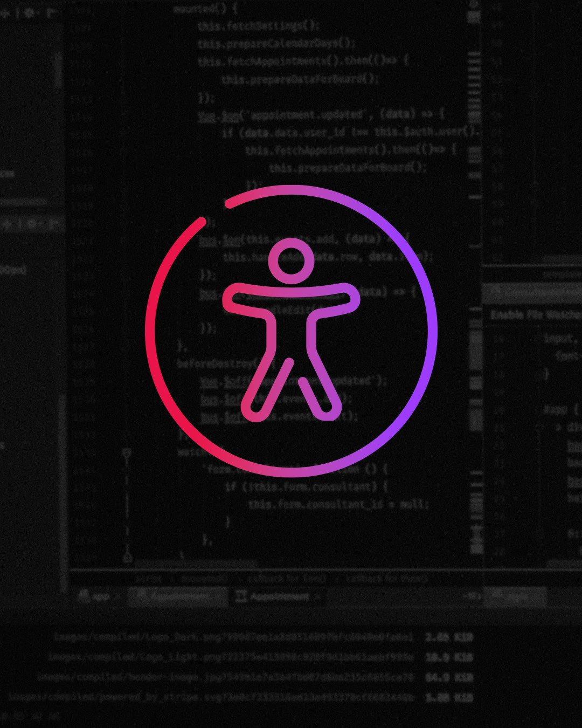Click the collapse icon in top-left panel toolbar
Screen dimensions: 582x728
52,12
